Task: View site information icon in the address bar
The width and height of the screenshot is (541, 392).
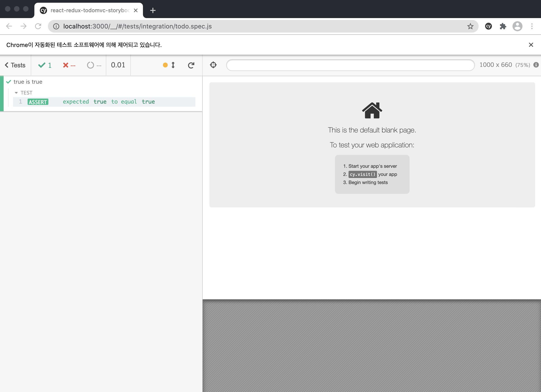Action: [56, 26]
